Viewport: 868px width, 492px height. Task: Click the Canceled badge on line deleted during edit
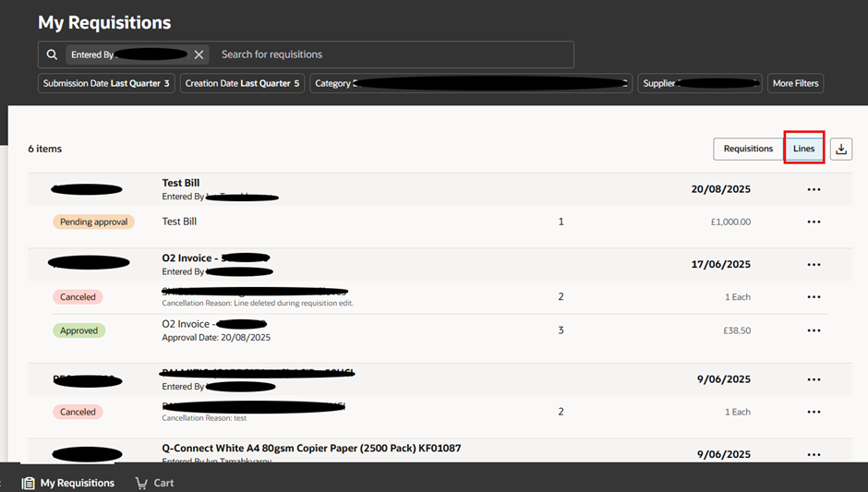(78, 297)
